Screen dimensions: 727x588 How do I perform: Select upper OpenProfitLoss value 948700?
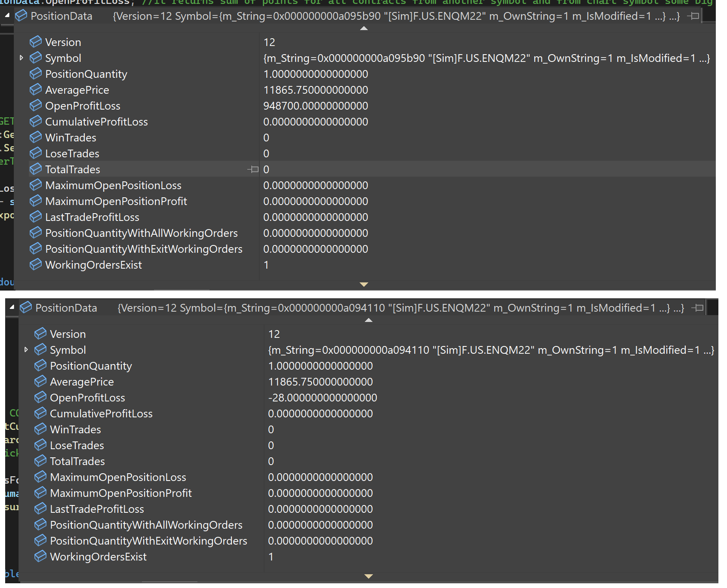click(x=316, y=106)
